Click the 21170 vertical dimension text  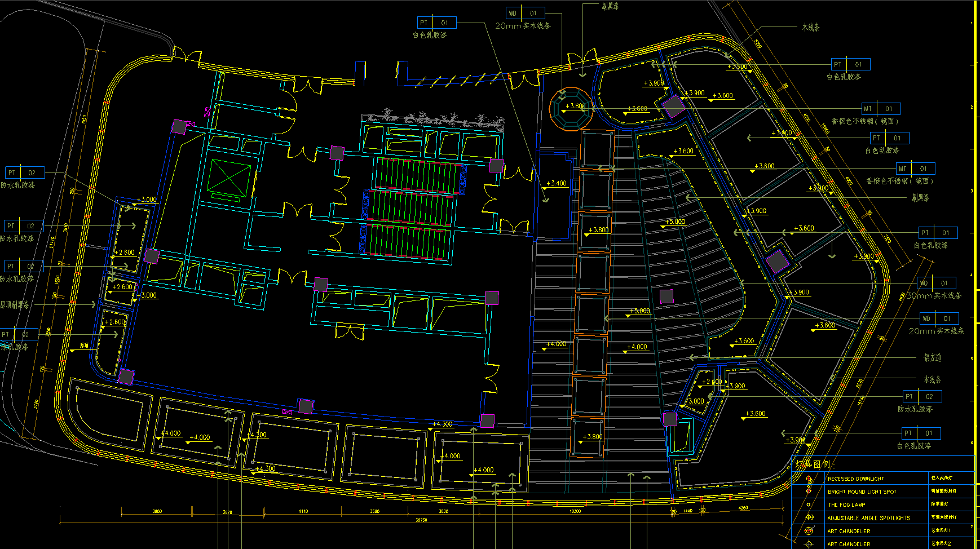(x=52, y=242)
